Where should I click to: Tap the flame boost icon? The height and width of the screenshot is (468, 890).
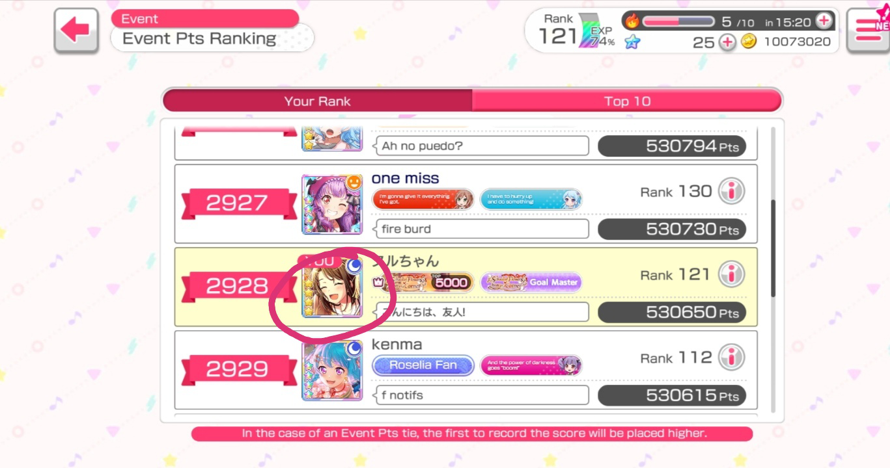click(632, 22)
